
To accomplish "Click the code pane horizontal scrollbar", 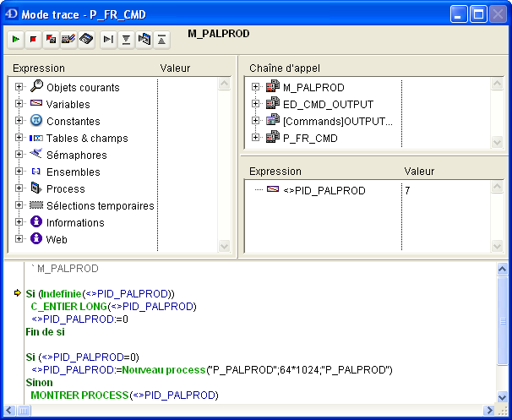I will [x=253, y=411].
